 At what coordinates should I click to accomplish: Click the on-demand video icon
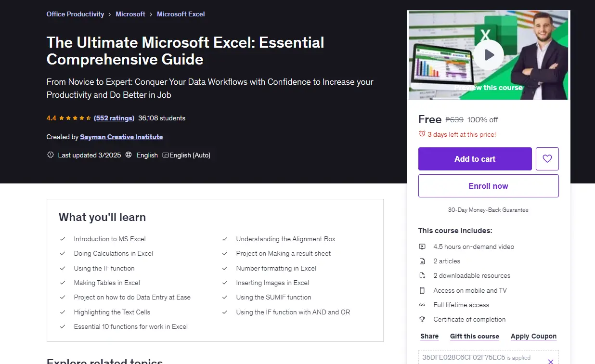pos(422,247)
